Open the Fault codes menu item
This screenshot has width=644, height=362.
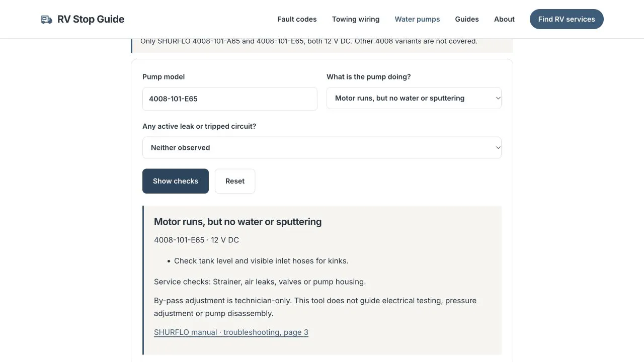pos(297,19)
